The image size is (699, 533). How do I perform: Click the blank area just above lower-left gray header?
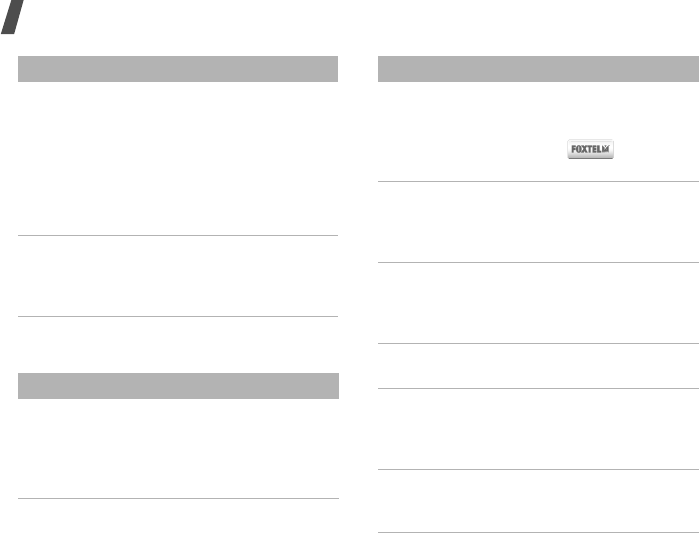[x=178, y=344]
